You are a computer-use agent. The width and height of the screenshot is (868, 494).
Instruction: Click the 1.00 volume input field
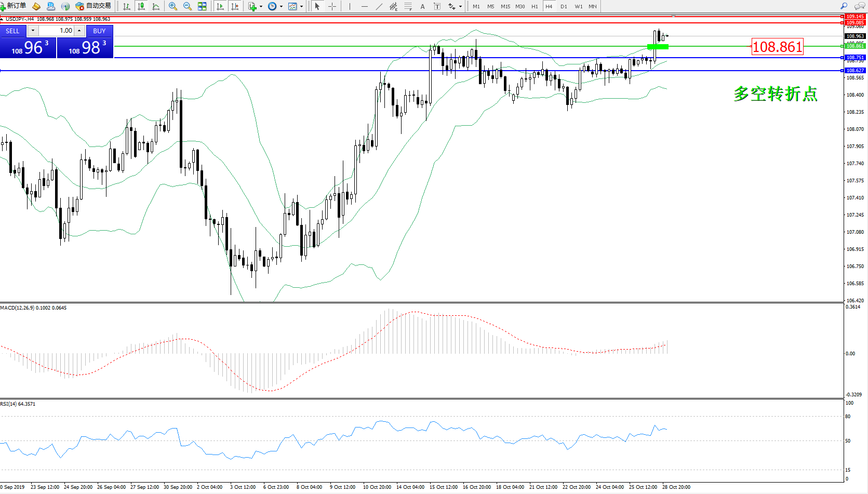[x=56, y=31]
